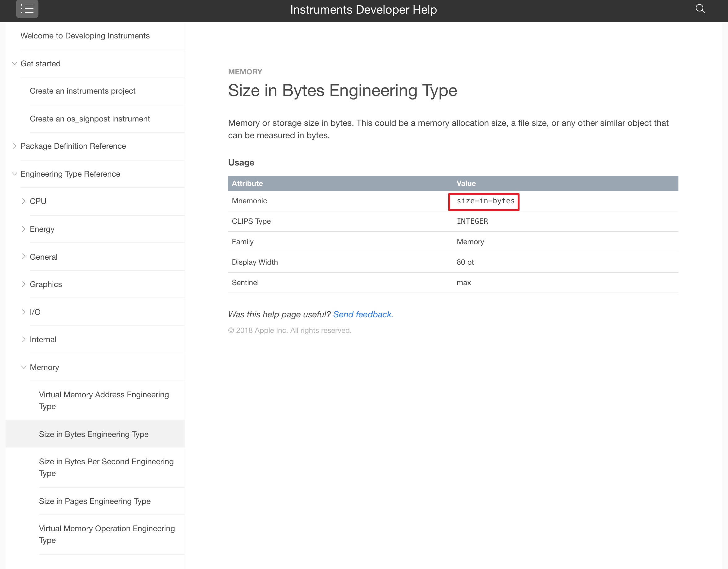Open the search magnifier icon

click(700, 9)
